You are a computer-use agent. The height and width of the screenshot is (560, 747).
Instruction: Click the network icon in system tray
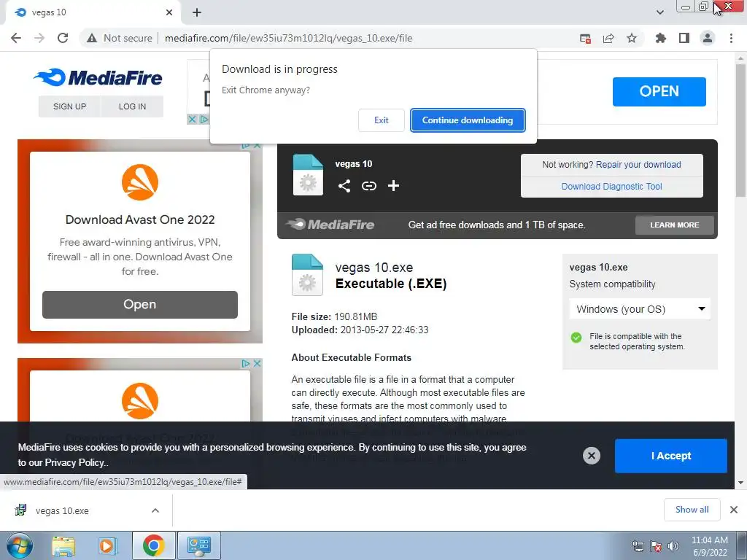(638, 546)
